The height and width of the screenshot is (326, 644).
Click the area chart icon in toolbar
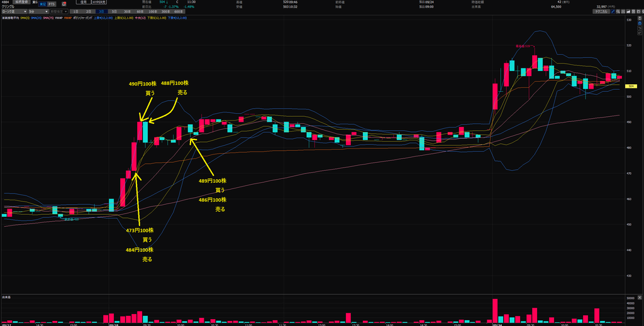click(628, 11)
